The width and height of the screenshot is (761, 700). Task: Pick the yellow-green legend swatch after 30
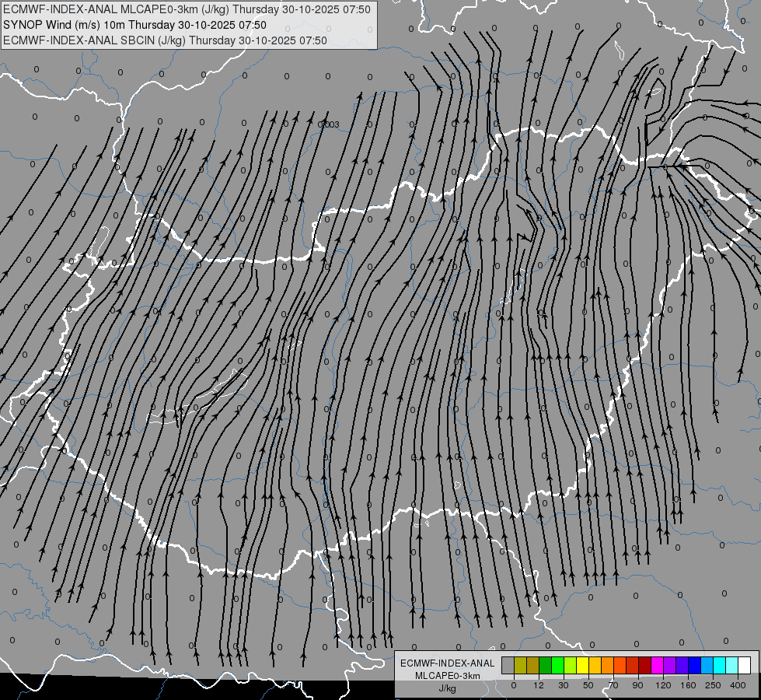click(x=571, y=665)
